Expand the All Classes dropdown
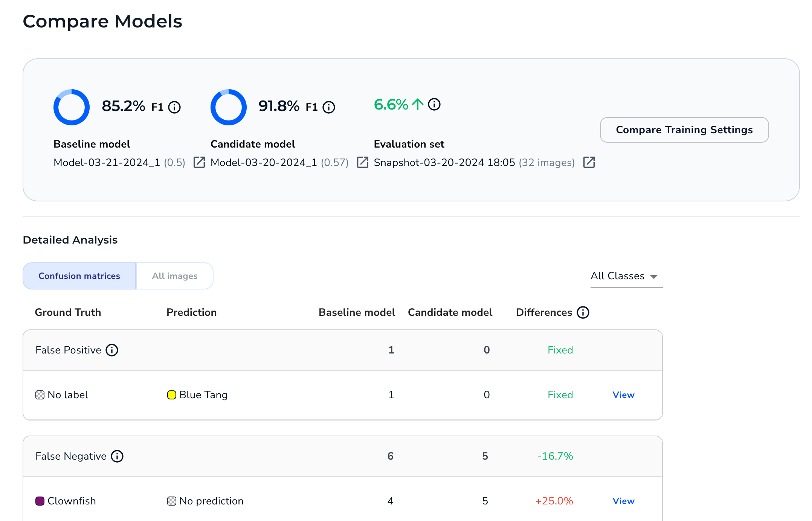812x521 pixels. click(x=626, y=276)
